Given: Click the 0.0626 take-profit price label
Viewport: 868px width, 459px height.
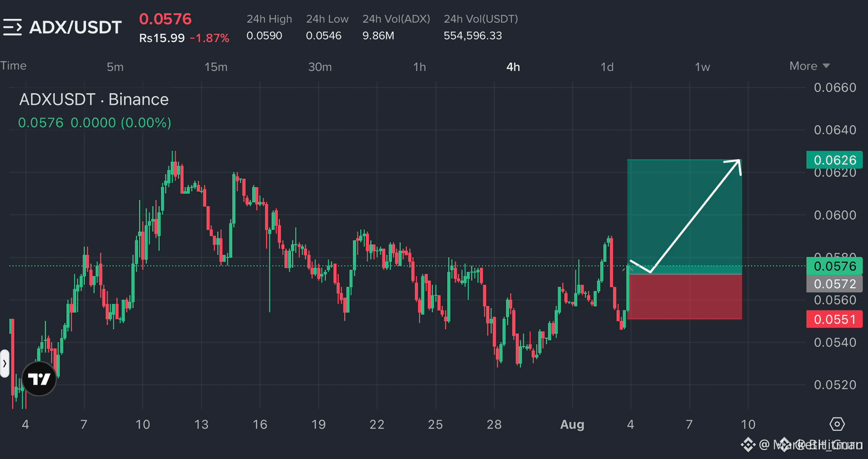Looking at the screenshot, I should point(834,160).
